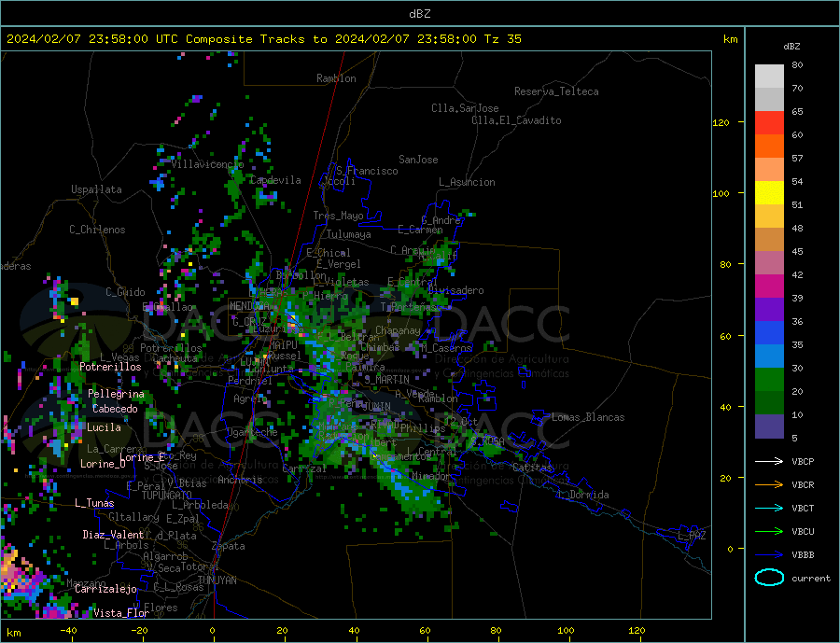
Task: Select the light gray 70-80 dBZ swatch
Action: click(769, 77)
